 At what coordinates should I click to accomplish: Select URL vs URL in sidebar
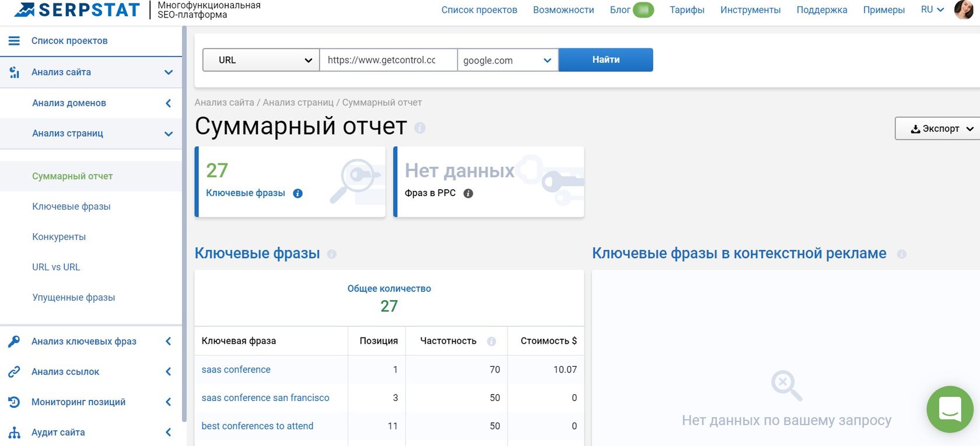pyautogui.click(x=56, y=267)
